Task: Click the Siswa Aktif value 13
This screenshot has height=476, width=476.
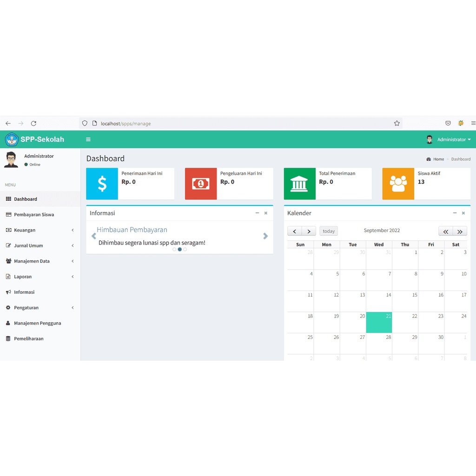Action: pyautogui.click(x=421, y=182)
